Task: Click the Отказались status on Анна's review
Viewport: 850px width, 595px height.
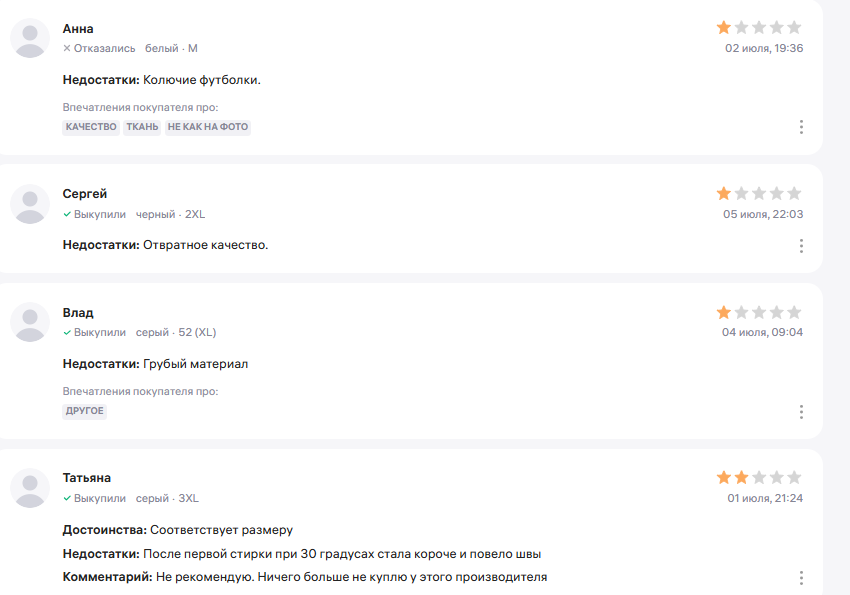Action: pos(99,48)
